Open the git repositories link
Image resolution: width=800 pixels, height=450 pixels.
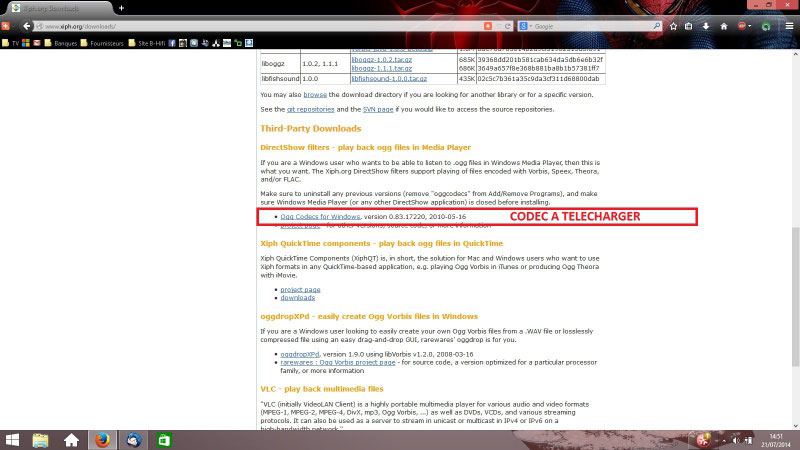click(x=310, y=109)
